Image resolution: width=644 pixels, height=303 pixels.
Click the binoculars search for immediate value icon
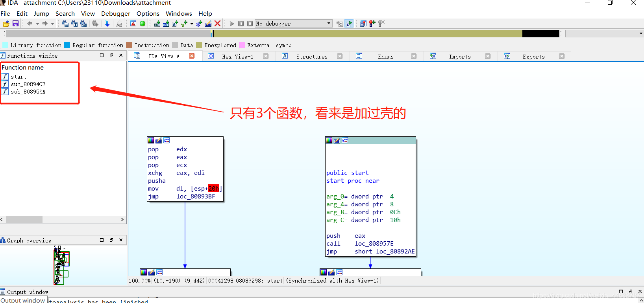click(65, 24)
